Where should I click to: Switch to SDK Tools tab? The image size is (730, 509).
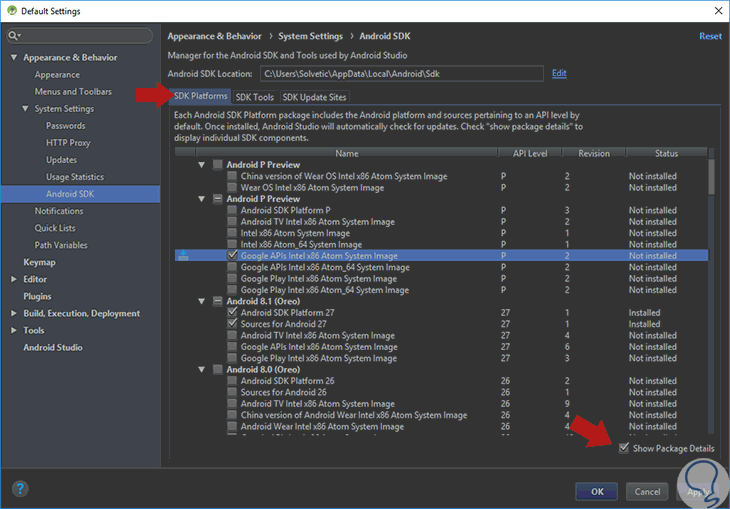pos(255,97)
